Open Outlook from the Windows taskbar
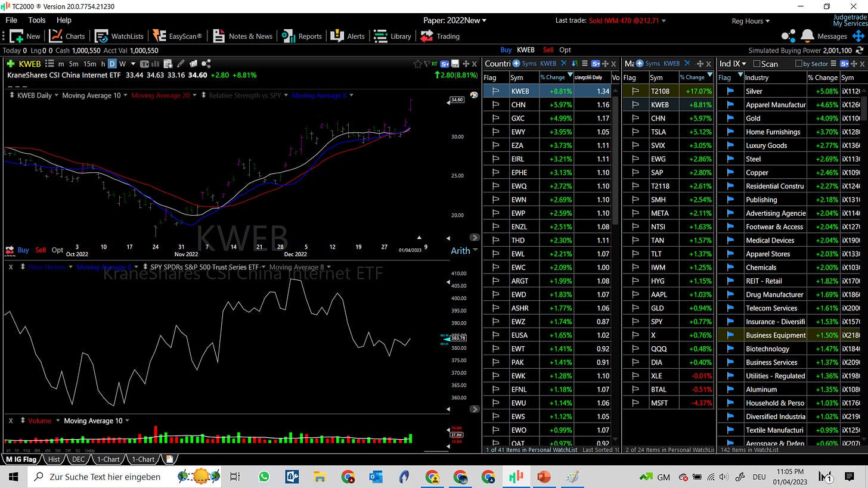The width and height of the screenshot is (868, 488). [x=376, y=477]
